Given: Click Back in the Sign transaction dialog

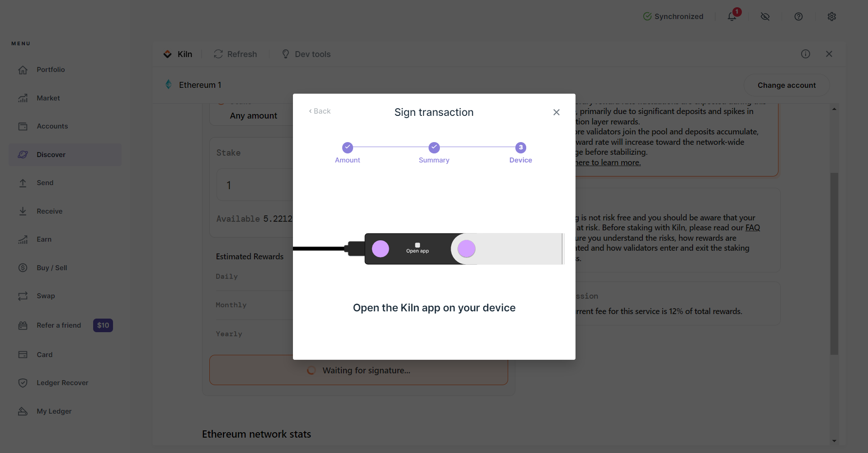Looking at the screenshot, I should tap(320, 111).
